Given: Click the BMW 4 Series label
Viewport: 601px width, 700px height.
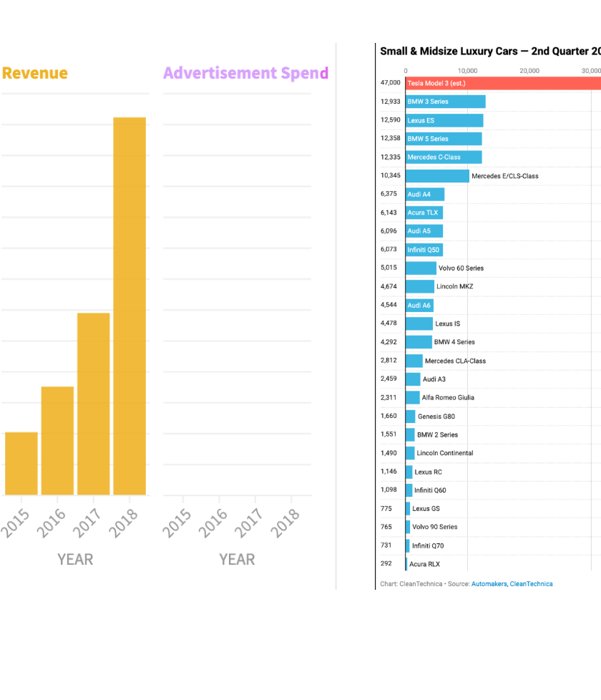Looking at the screenshot, I should pyautogui.click(x=454, y=342).
